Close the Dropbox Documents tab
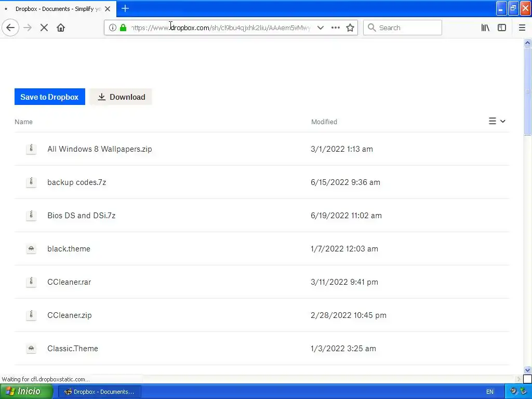This screenshot has height=399, width=532. click(x=108, y=9)
